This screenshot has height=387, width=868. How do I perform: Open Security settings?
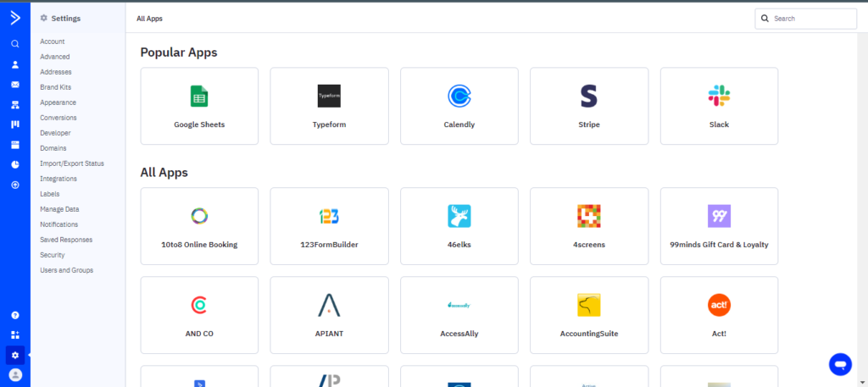(x=52, y=255)
